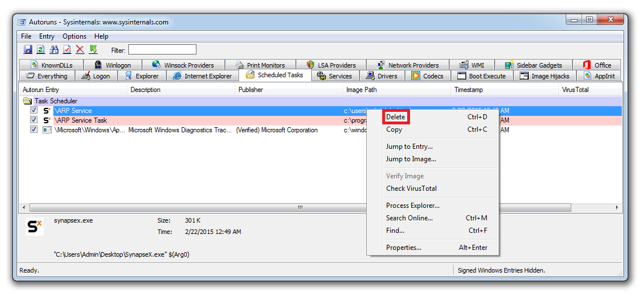Click the Save toolbar icon
Viewport: 644px width, 297px height.
[27, 50]
